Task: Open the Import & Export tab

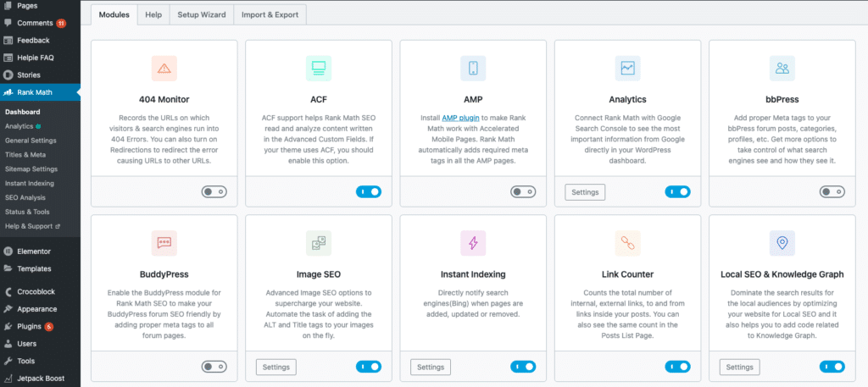Action: pyautogui.click(x=270, y=15)
